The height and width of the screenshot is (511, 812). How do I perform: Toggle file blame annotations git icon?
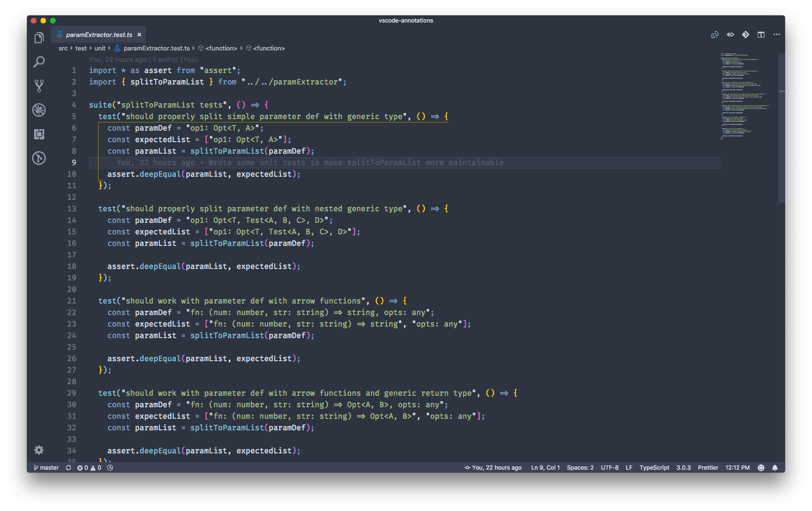[x=746, y=35]
